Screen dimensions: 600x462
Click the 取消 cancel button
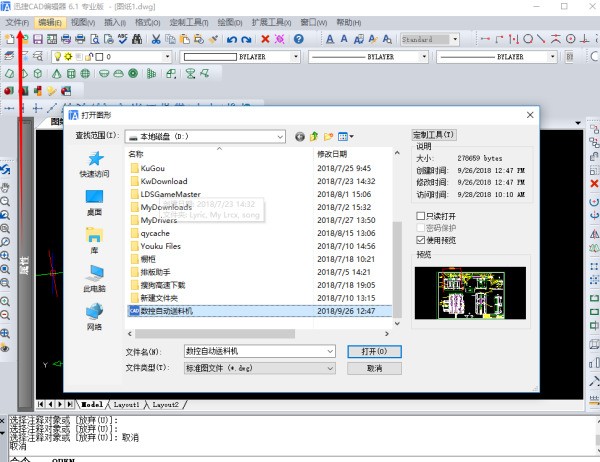[374, 368]
